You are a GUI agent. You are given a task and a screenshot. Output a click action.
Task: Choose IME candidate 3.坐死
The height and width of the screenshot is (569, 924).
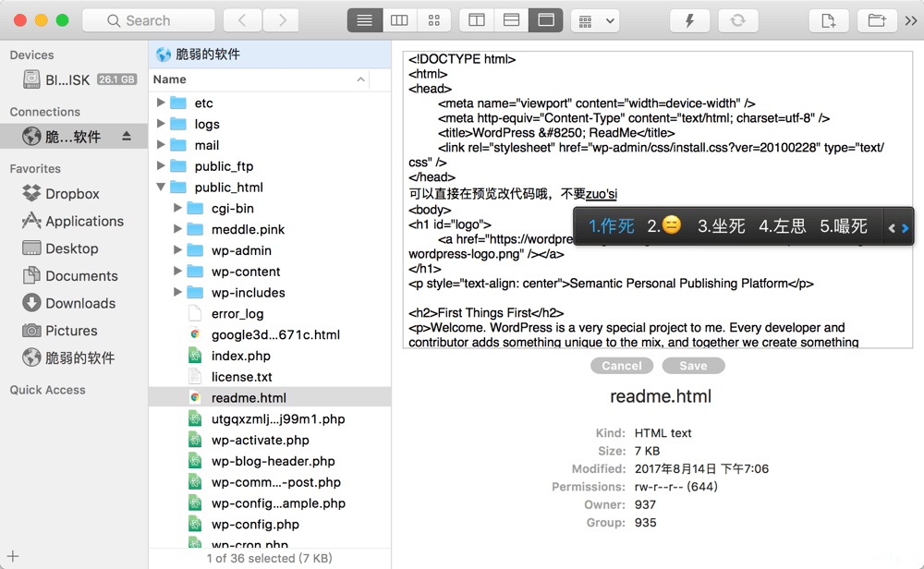tap(722, 226)
